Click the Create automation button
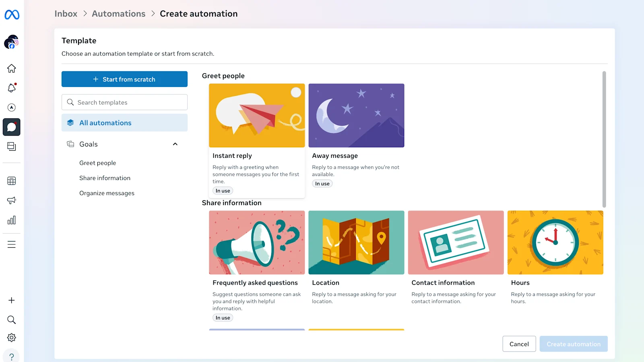Viewport: 644px width, 362px height. click(x=574, y=344)
